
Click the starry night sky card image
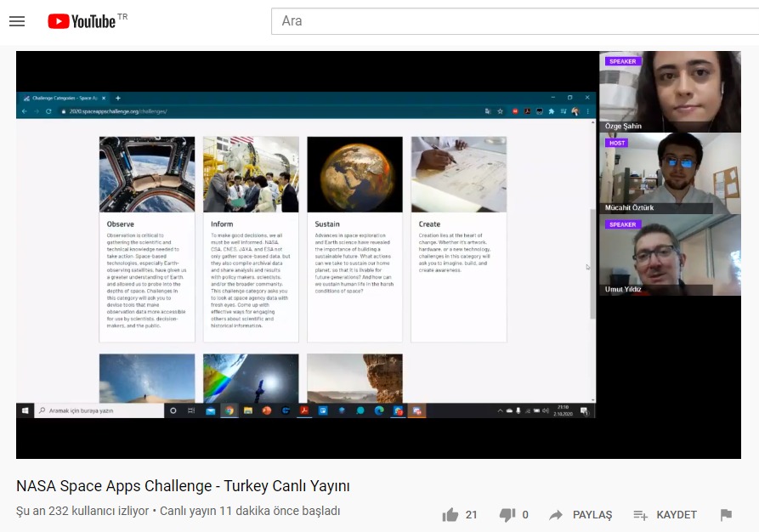coord(147,378)
